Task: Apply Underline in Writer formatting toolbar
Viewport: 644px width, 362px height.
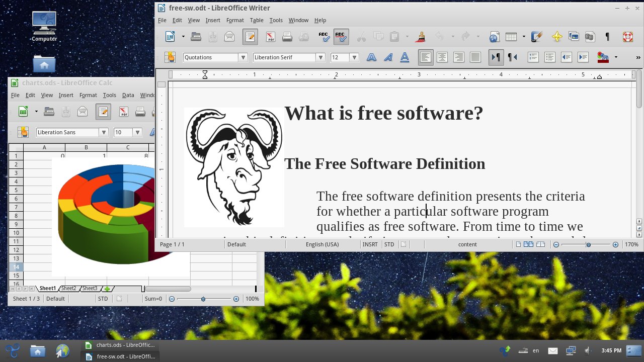Action: (405, 57)
